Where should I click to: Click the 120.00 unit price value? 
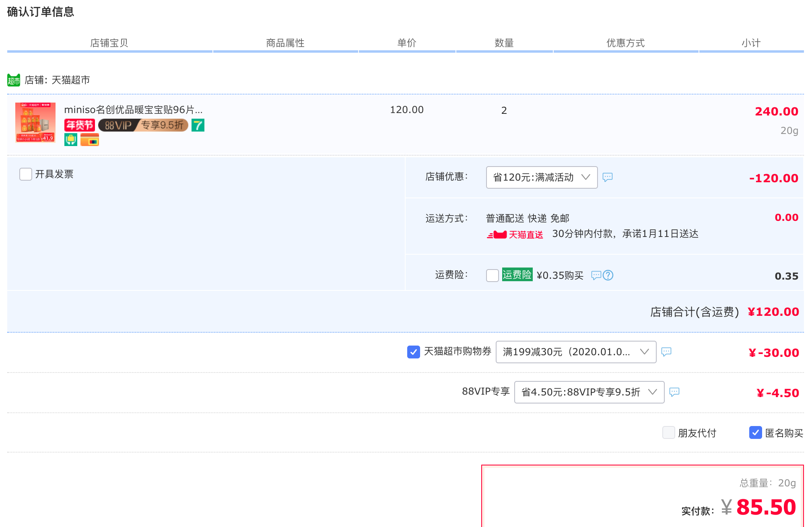[x=407, y=110]
